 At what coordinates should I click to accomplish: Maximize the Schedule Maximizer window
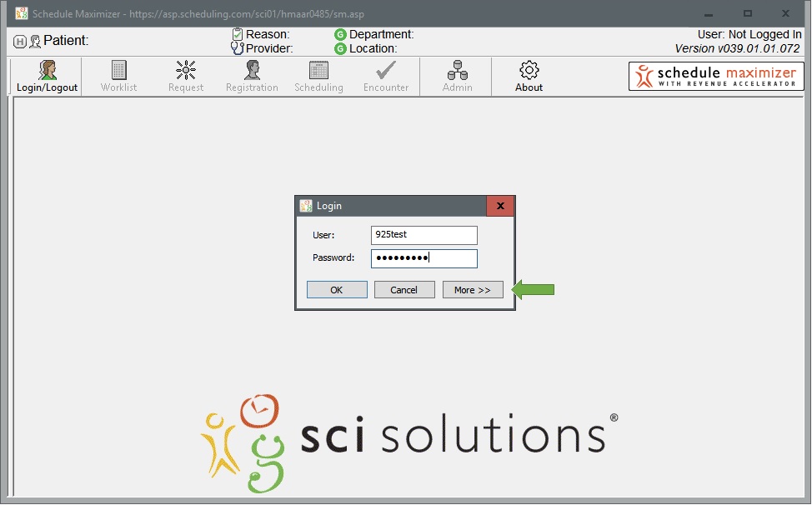(747, 14)
